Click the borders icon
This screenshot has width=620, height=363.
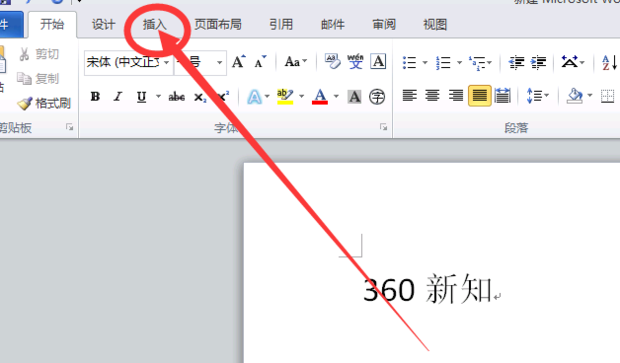click(607, 96)
